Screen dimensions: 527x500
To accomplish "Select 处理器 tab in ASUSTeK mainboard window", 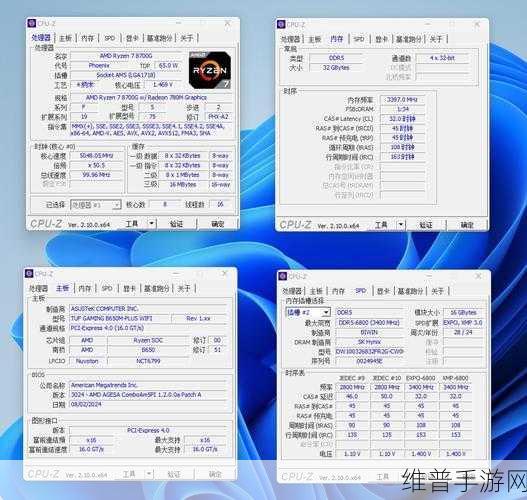I will tap(39, 288).
